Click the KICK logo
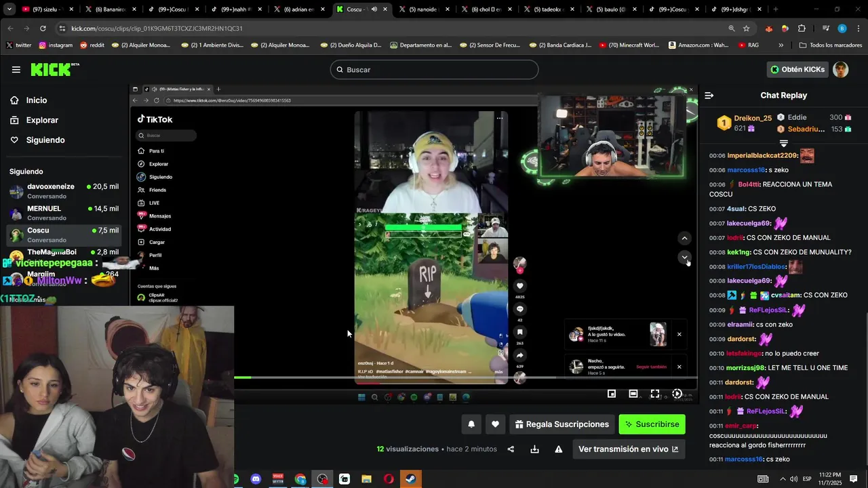The image size is (868, 488). 55,69
